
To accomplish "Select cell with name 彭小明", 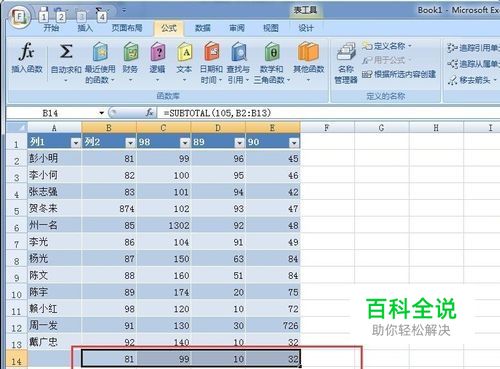I will pyautogui.click(x=54, y=158).
